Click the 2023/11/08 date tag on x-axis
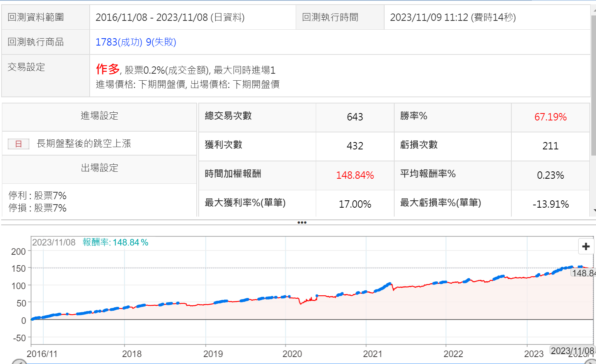The image size is (596, 364). 572,350
